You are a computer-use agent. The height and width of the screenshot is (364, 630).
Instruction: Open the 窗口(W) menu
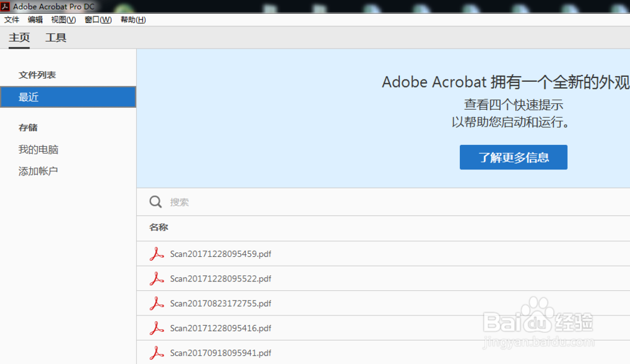98,20
